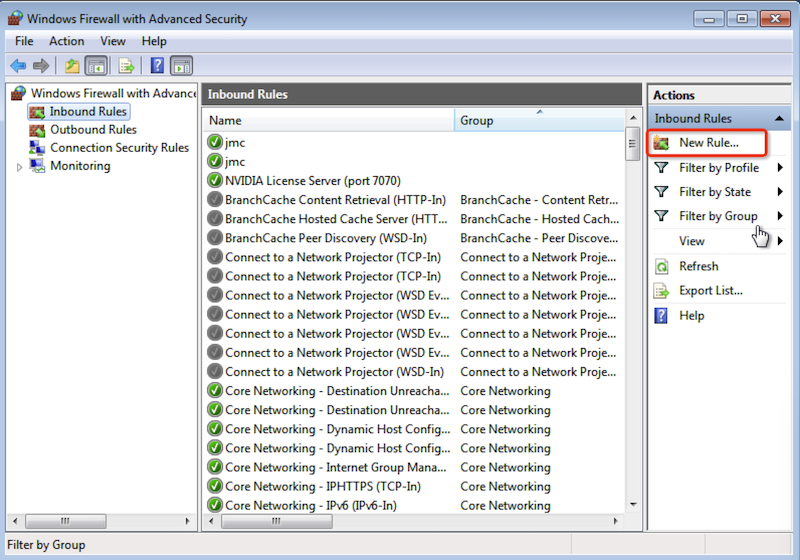The width and height of the screenshot is (800, 560).
Task: Click green check icon of Core Networking IPv6 rule
Action: click(x=215, y=505)
